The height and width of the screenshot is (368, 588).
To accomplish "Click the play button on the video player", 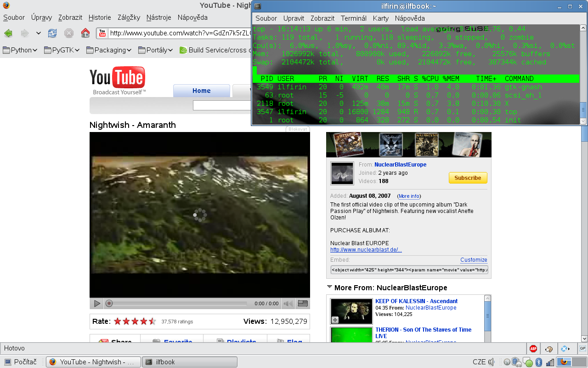I will pos(97,304).
